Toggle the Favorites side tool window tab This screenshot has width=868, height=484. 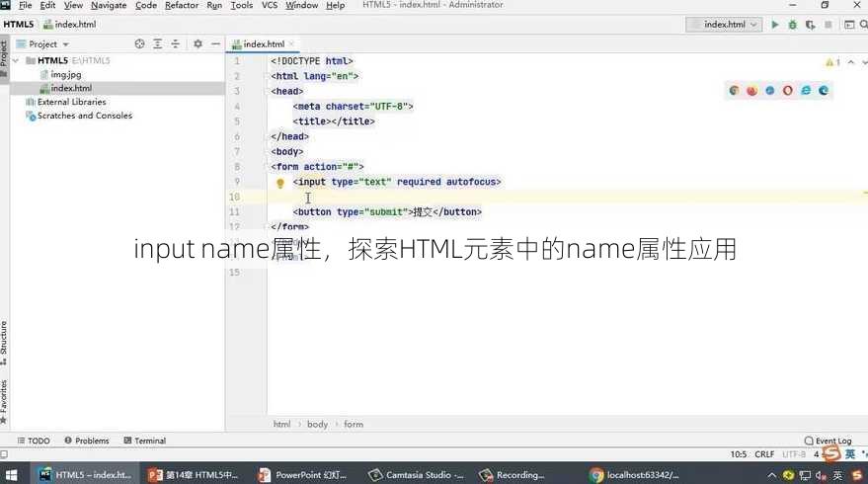point(4,401)
